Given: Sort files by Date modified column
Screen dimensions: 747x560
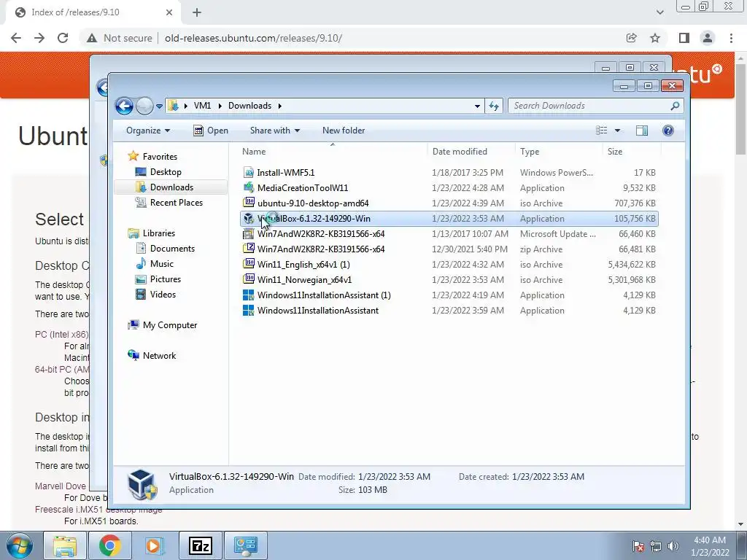Looking at the screenshot, I should coord(471,152).
